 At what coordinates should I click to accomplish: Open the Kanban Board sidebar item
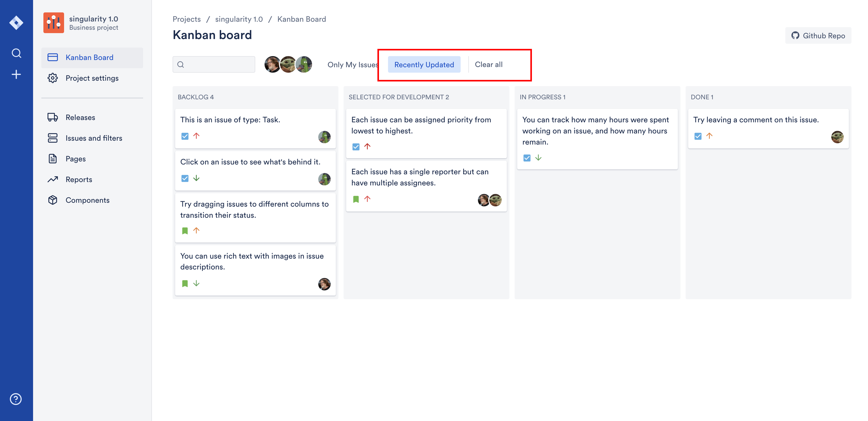coord(89,57)
